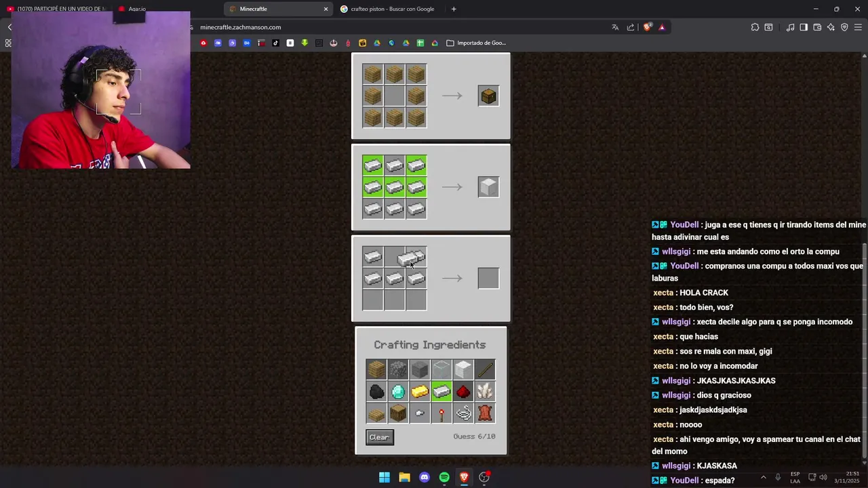The image size is (868, 488).
Task: Select the nether quartz ingredient
Action: pos(485,391)
